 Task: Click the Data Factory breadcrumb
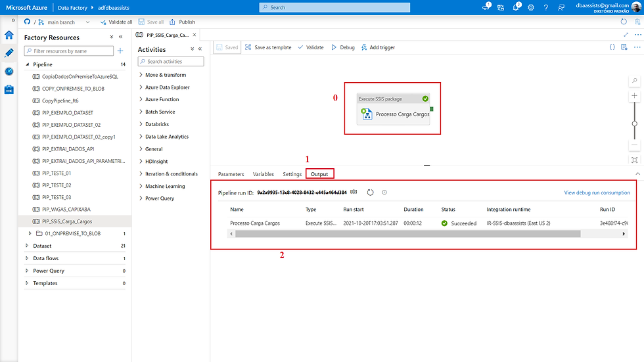point(72,8)
